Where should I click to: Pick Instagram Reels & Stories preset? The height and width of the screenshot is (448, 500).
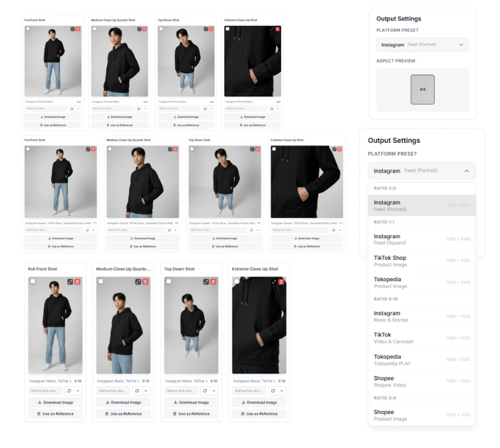coord(422,316)
